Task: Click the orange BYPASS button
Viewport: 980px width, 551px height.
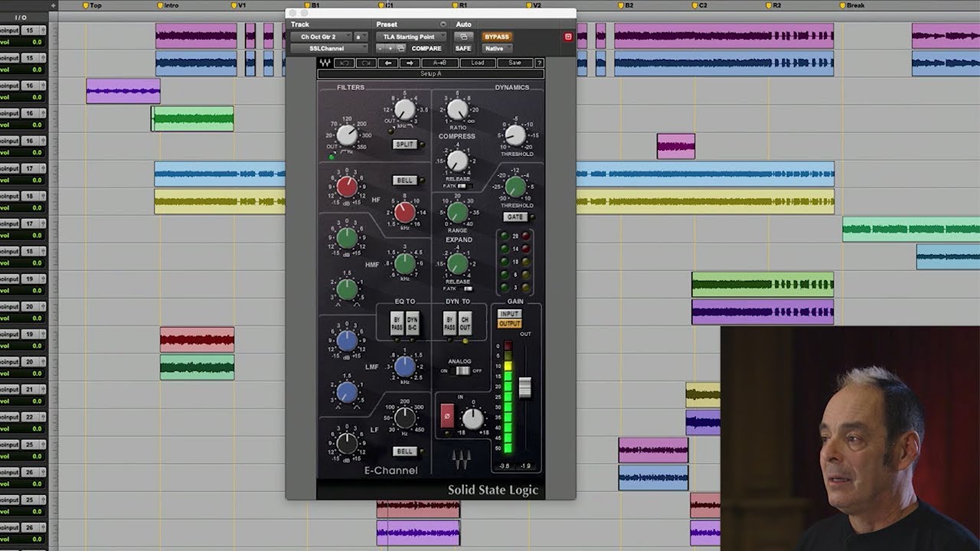Action: tap(497, 37)
